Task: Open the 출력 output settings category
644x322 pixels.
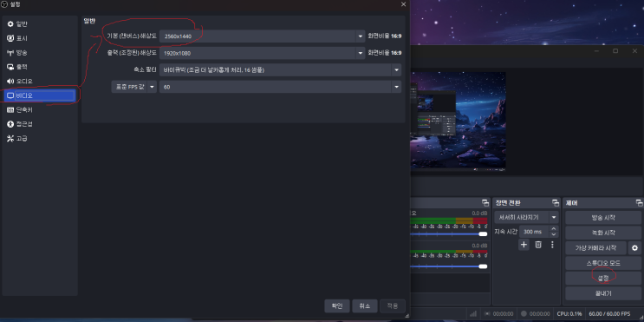Action: click(x=39, y=67)
